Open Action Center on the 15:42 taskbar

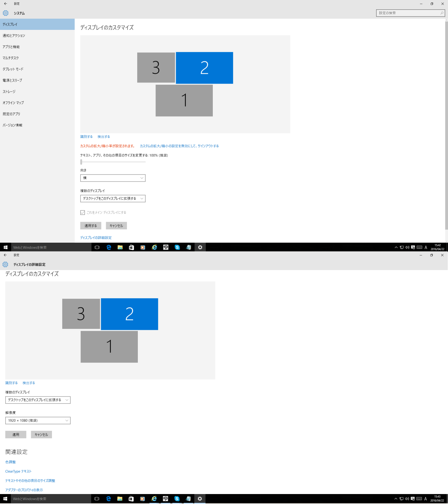coord(413,247)
